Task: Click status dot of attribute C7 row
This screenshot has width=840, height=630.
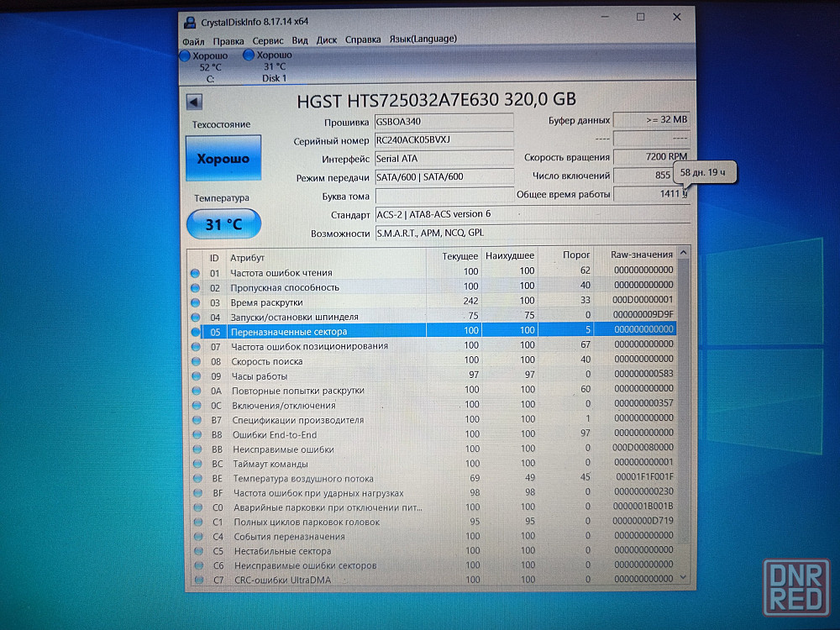Action: (x=196, y=580)
